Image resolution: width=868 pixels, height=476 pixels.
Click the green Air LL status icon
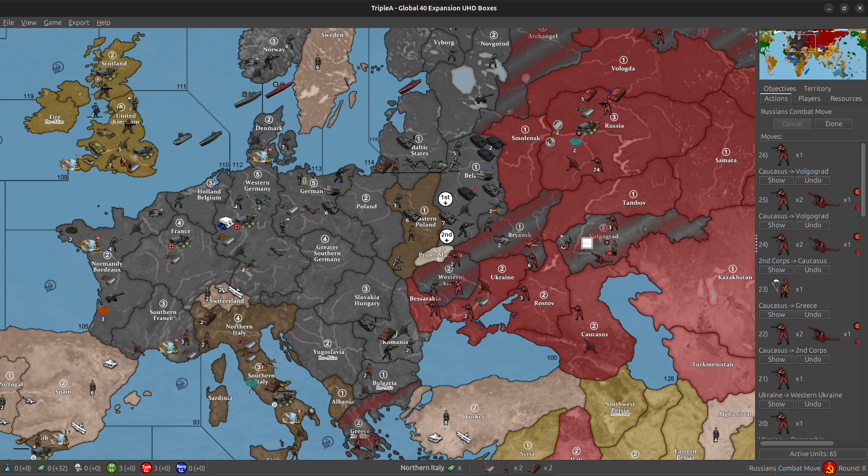point(112,468)
